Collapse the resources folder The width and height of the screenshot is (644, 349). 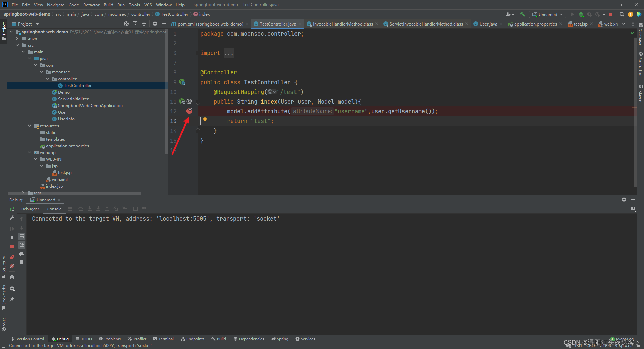point(30,126)
